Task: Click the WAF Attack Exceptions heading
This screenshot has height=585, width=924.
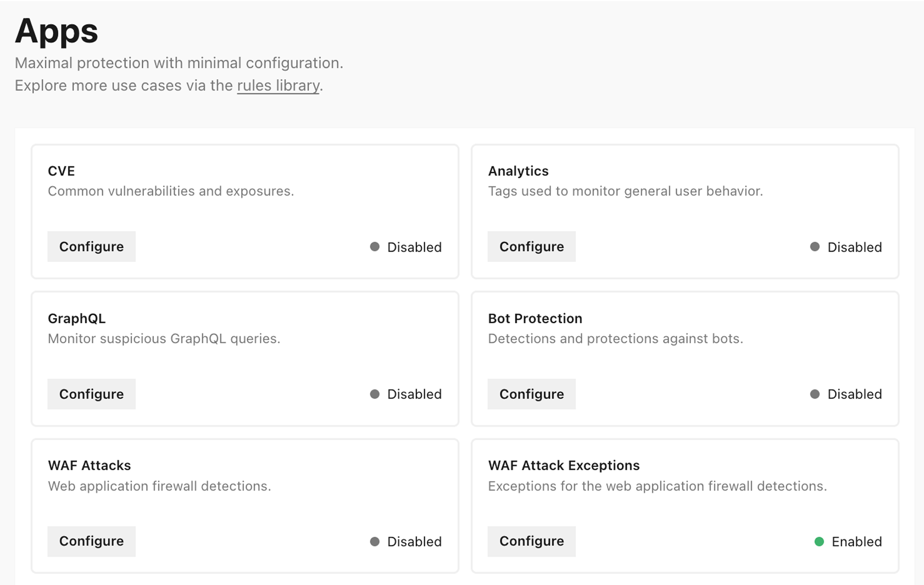Action: [564, 465]
